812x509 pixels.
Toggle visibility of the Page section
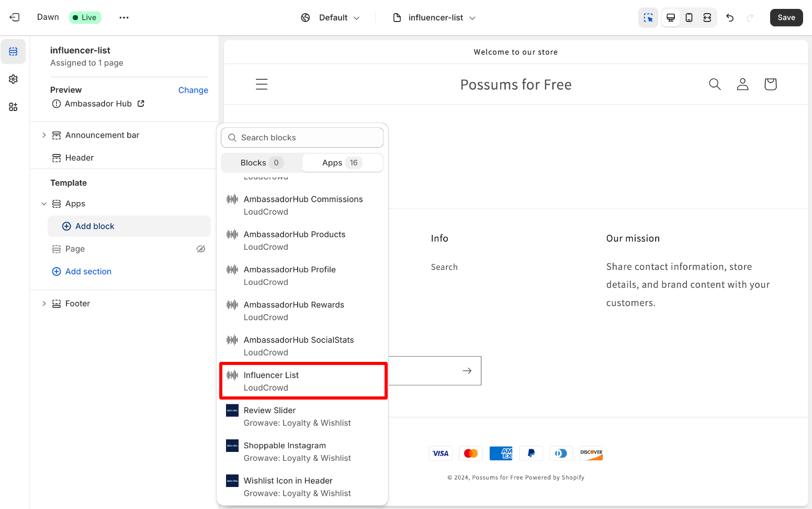click(x=201, y=249)
